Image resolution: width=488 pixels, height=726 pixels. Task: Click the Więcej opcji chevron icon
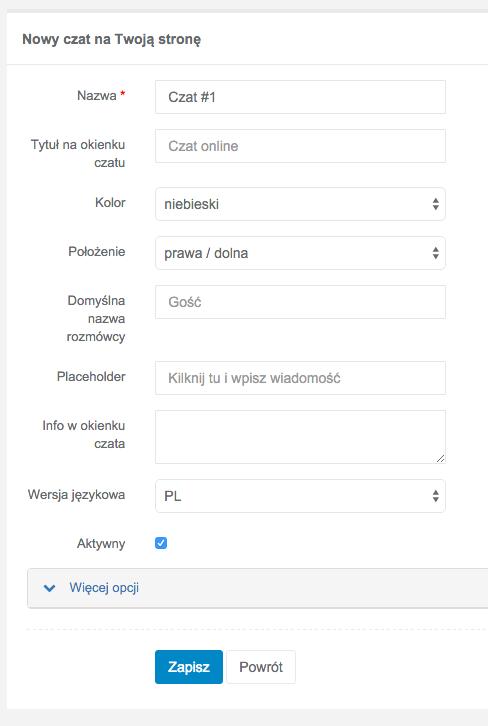coord(50,588)
